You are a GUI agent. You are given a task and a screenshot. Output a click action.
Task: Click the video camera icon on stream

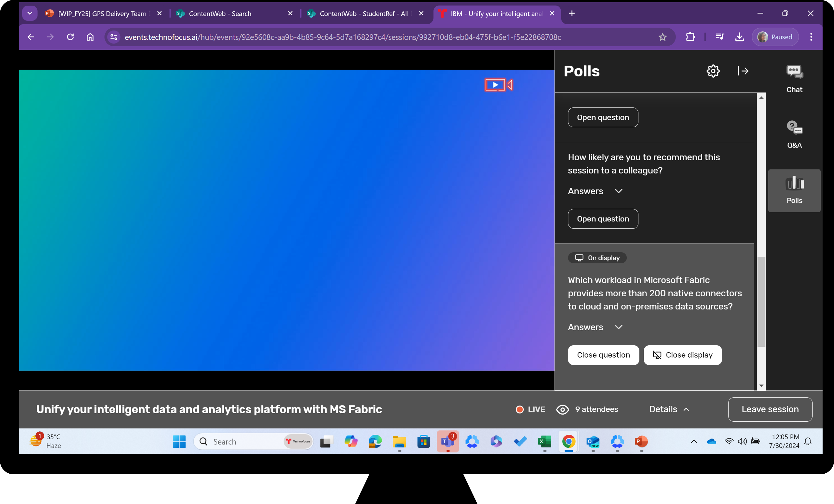click(x=499, y=85)
